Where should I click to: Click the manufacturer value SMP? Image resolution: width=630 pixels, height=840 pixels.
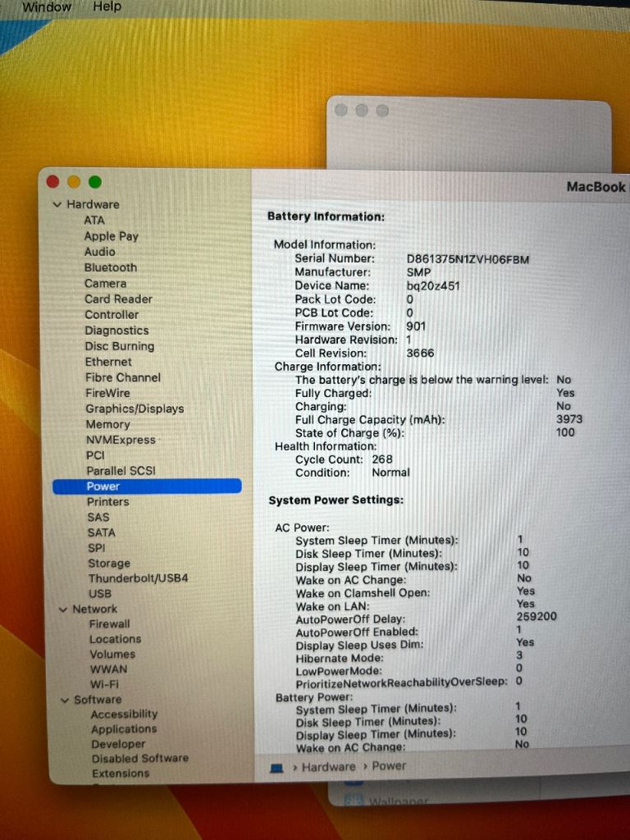(x=418, y=272)
